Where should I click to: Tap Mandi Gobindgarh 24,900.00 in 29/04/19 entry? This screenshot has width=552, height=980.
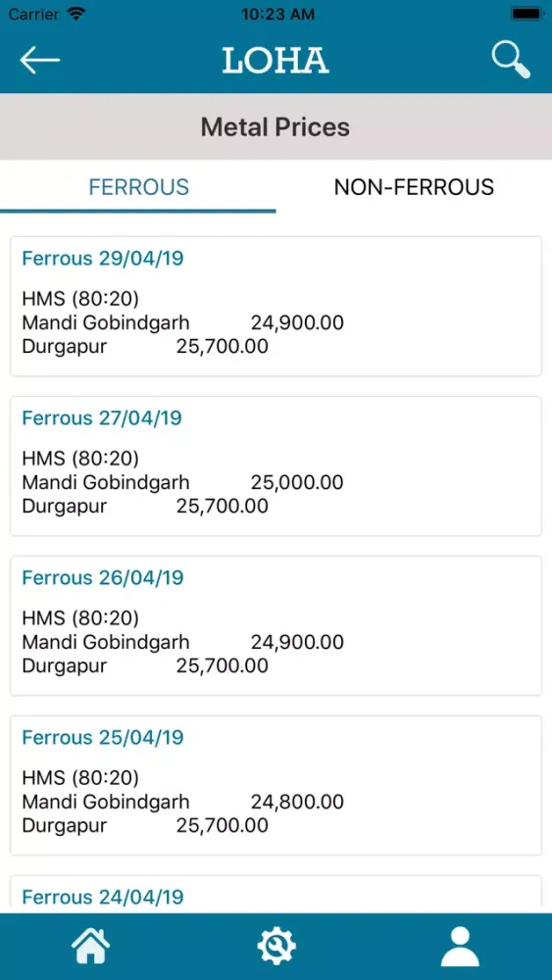pos(182,323)
